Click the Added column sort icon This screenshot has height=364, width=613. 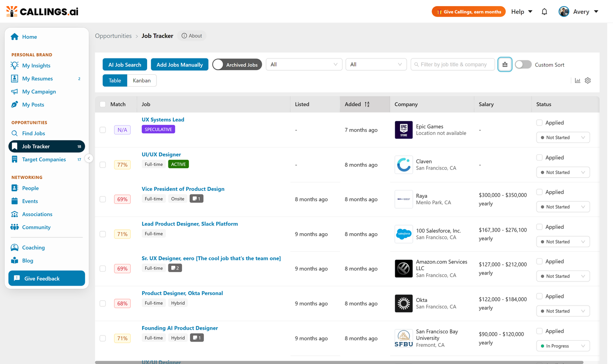point(367,104)
